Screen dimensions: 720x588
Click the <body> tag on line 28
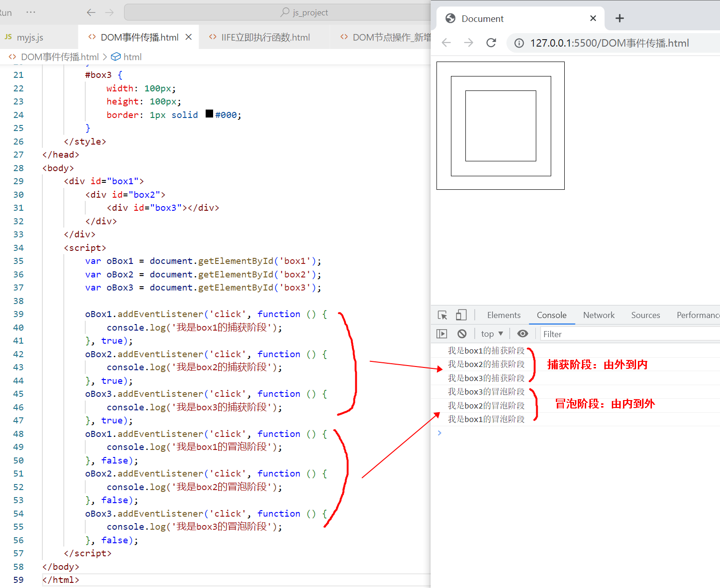tap(58, 168)
